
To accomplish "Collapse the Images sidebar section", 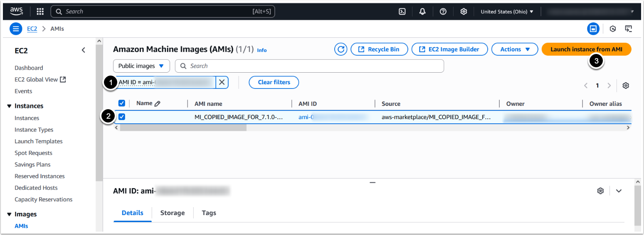I will pyautogui.click(x=10, y=215).
